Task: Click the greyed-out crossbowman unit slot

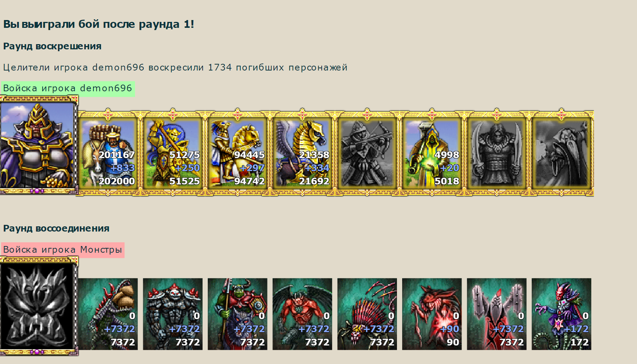Action: (x=367, y=153)
